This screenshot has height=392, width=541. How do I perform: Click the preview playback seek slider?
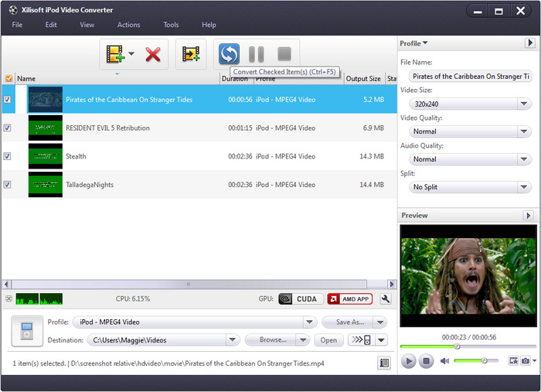pyautogui.click(x=468, y=346)
